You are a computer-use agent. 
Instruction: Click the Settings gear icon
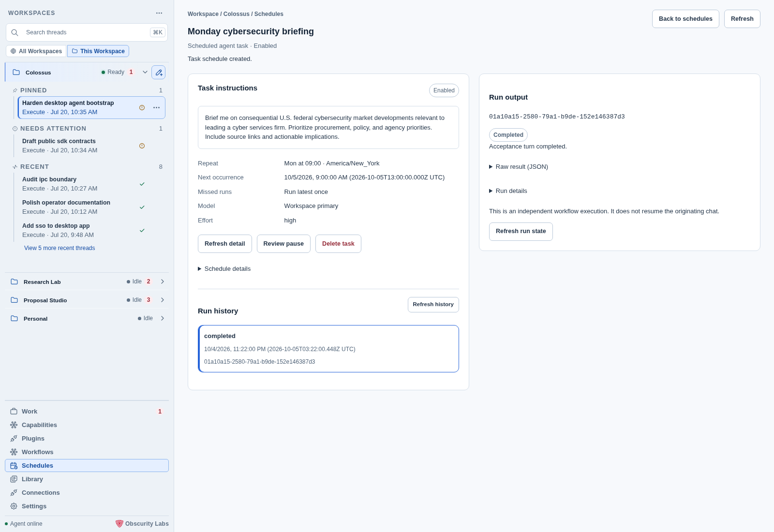14,506
